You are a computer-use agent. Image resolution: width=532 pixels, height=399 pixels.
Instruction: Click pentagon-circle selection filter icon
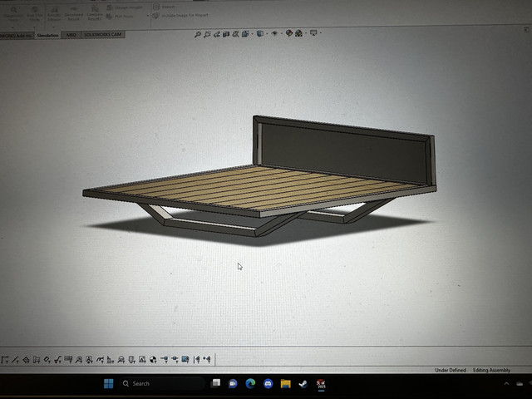point(26,360)
